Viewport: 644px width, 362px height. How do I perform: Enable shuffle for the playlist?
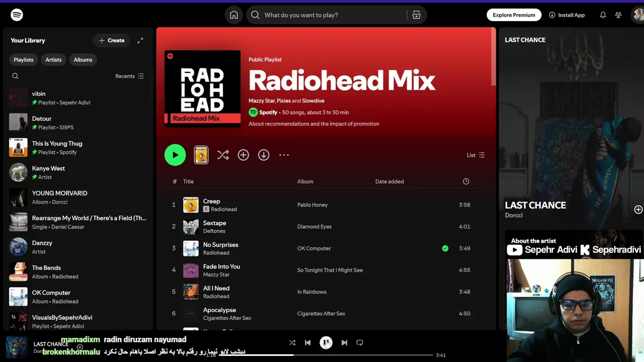click(x=223, y=155)
